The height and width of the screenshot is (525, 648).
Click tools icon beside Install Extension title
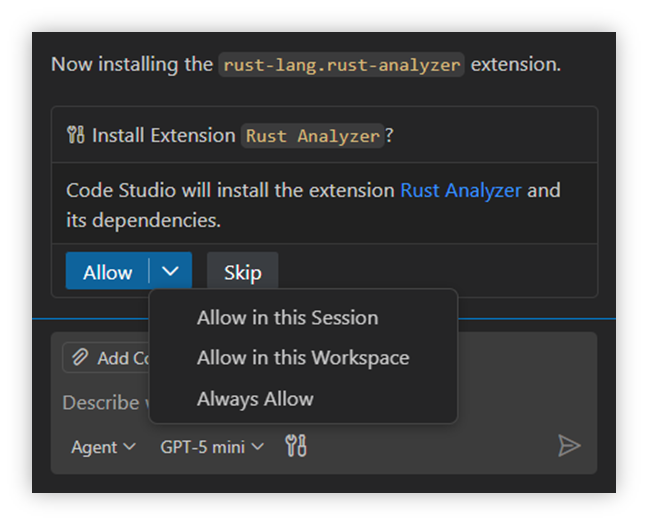coord(76,136)
